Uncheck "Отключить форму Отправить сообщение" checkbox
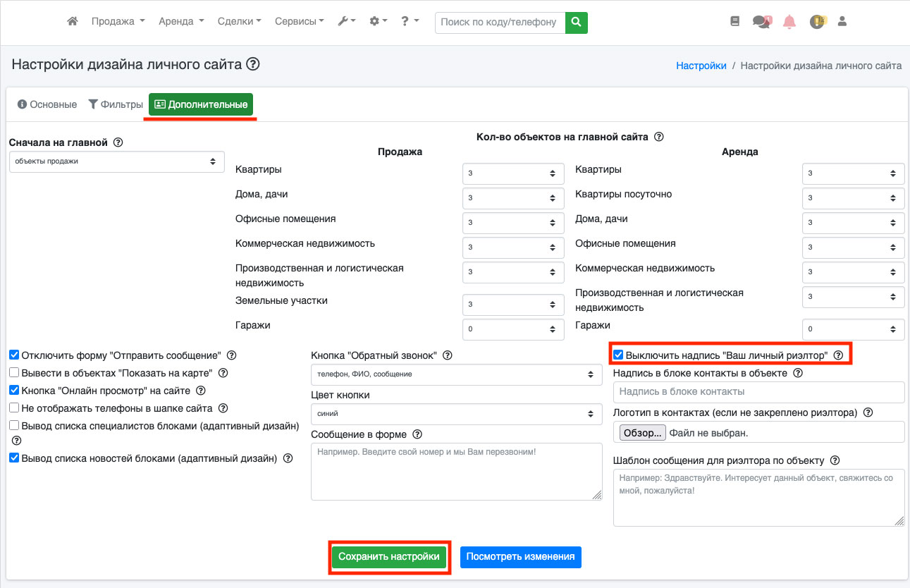 coord(14,355)
